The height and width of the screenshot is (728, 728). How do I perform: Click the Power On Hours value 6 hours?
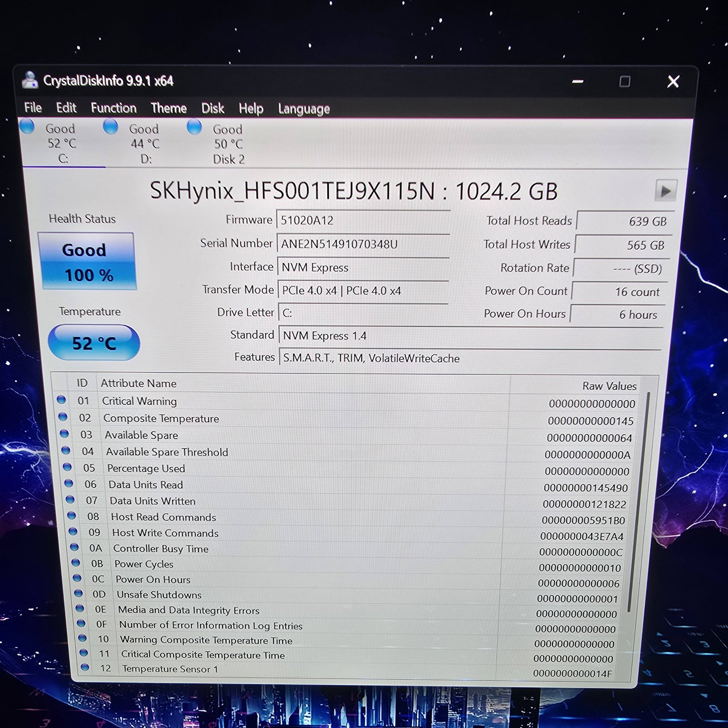coord(617,314)
